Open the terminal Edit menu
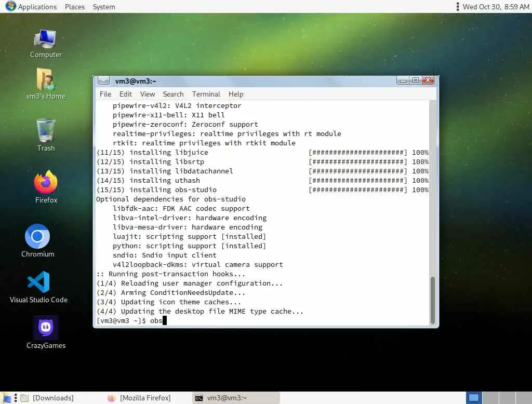This screenshot has height=404, width=532. (x=125, y=94)
